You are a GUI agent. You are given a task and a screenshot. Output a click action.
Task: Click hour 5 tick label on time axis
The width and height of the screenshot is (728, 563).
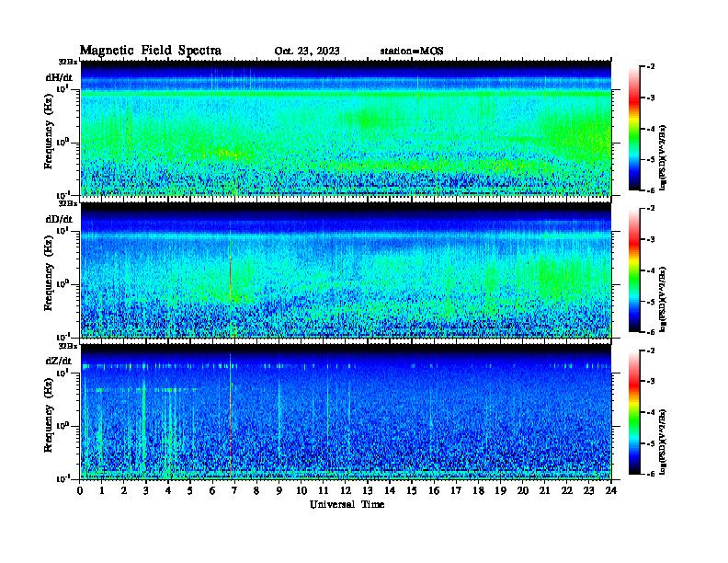click(190, 490)
